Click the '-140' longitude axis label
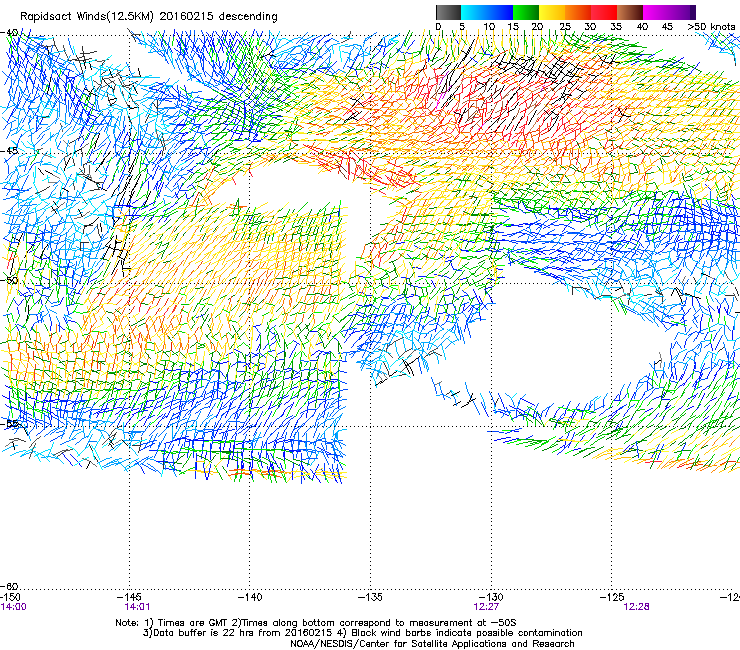Image resolution: width=740 pixels, height=650 pixels. (250, 597)
